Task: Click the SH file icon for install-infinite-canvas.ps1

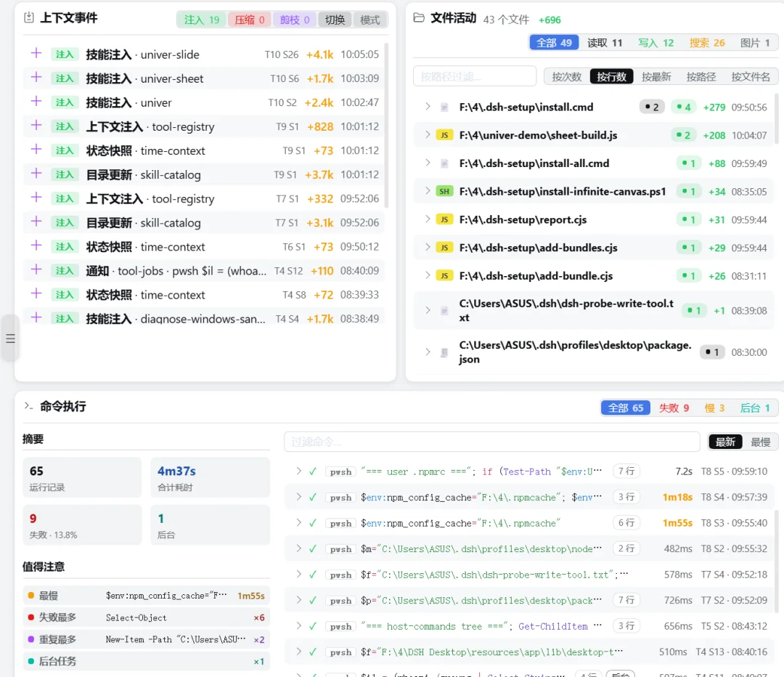Action: [444, 191]
